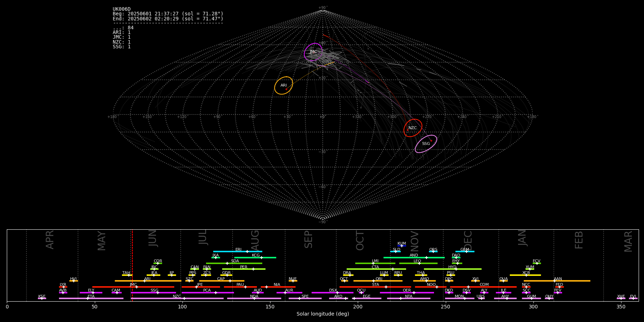Click the sporadic count line '...: 84'

[x=123, y=28]
